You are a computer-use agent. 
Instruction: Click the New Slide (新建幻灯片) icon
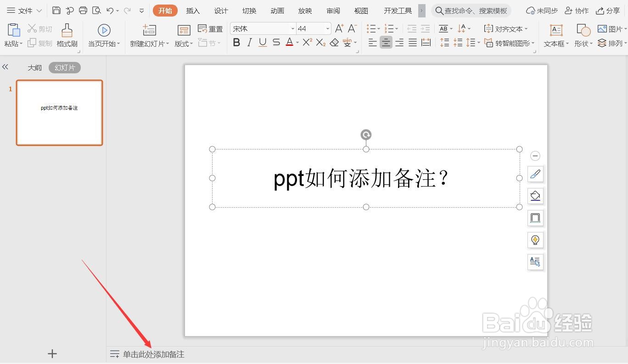click(x=149, y=30)
